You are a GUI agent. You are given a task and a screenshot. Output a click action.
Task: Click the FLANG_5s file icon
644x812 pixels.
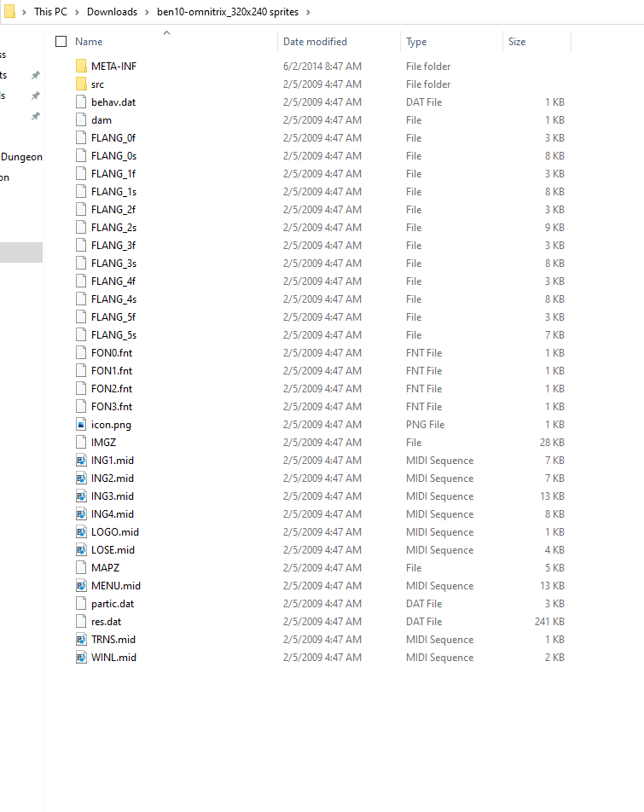click(x=81, y=334)
